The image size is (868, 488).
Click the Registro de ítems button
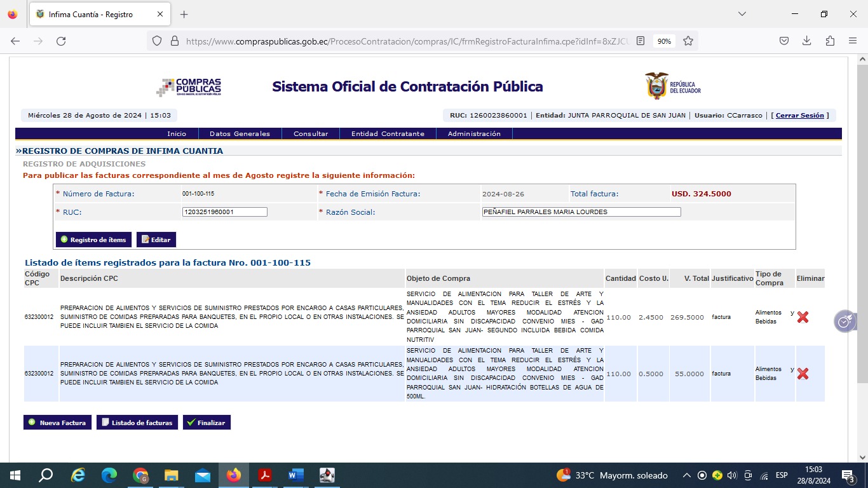[x=93, y=240]
